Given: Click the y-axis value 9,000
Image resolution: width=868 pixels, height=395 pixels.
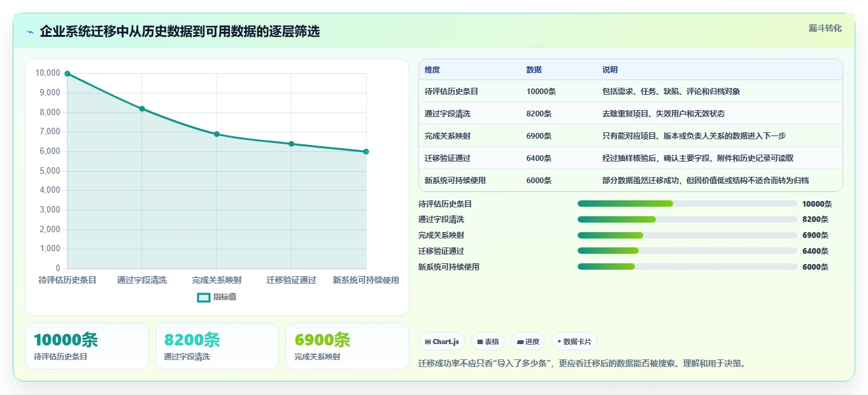Looking at the screenshot, I should (x=50, y=93).
